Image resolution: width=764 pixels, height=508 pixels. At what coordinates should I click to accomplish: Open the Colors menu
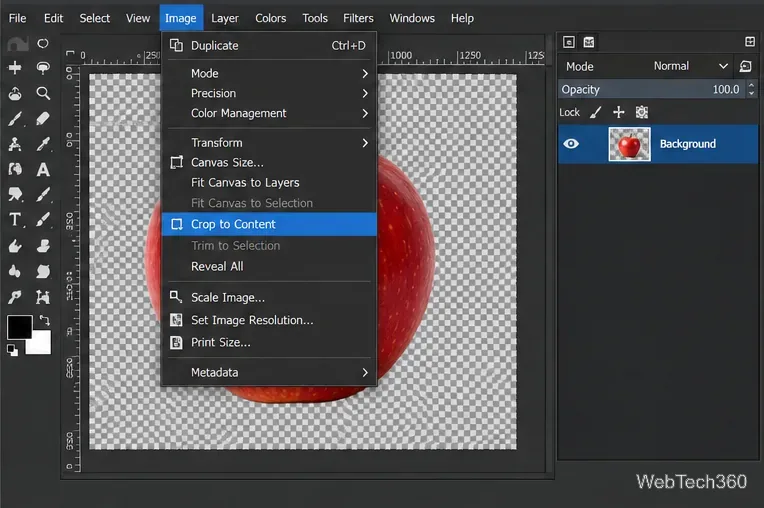pos(270,18)
